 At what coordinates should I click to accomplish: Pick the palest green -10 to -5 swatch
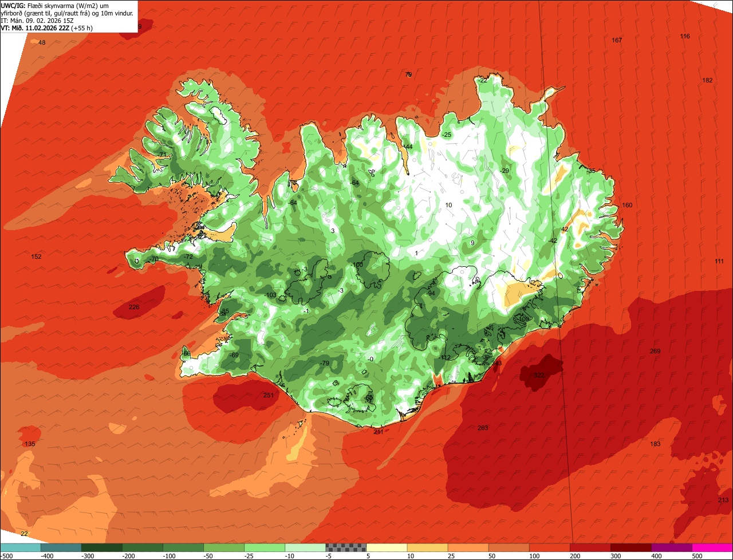(x=305, y=547)
